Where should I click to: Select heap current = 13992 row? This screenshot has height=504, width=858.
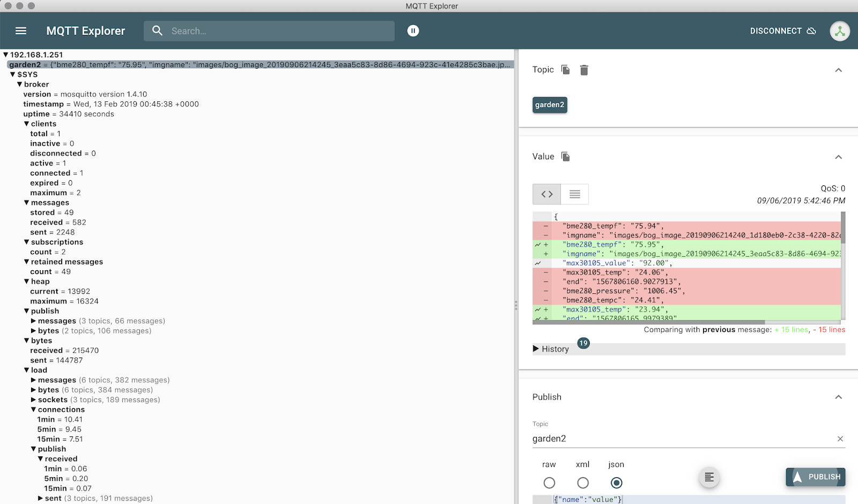pyautogui.click(x=60, y=292)
